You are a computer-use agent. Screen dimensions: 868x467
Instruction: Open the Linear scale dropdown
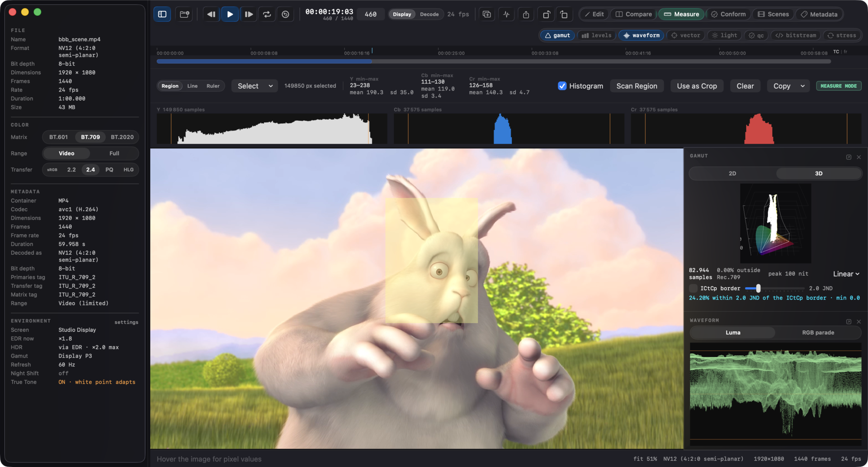(x=846, y=274)
